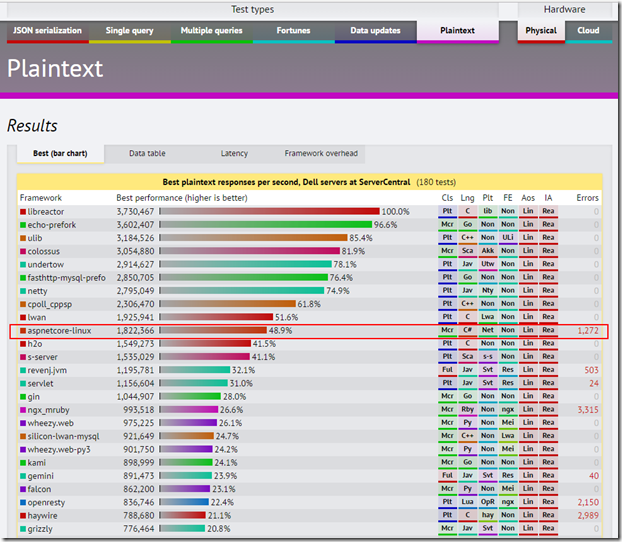The image size is (622, 542).
Task: Click the 3,315 errors value for ngx_mruby
Action: (x=588, y=410)
